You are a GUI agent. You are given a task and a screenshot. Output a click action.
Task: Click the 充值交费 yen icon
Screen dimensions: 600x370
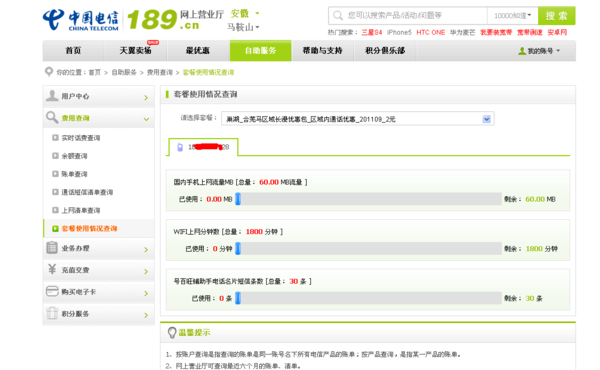pos(52,269)
